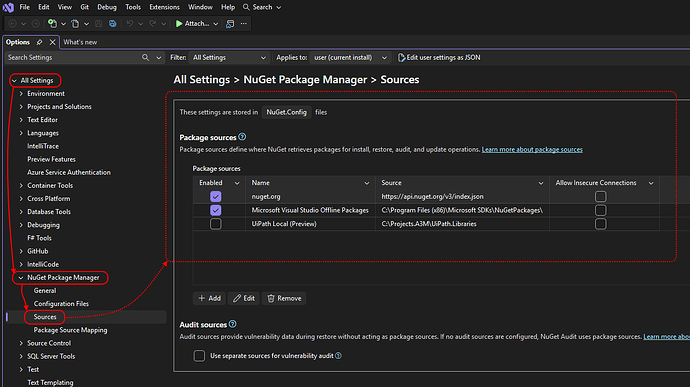Focus the Search Settings input field
The height and width of the screenshot is (387, 690).
(x=73, y=58)
